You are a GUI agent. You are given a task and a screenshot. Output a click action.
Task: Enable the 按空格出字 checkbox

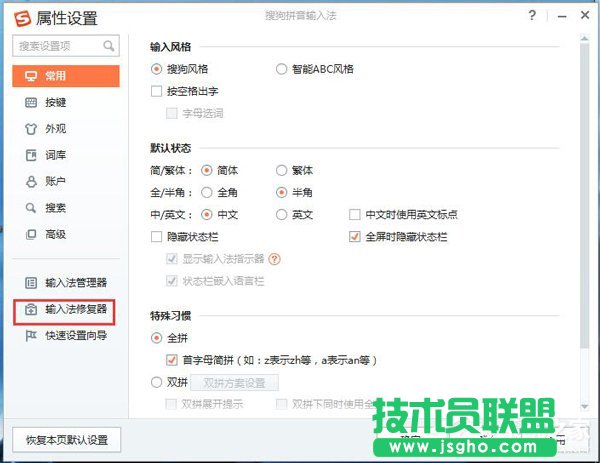(156, 91)
